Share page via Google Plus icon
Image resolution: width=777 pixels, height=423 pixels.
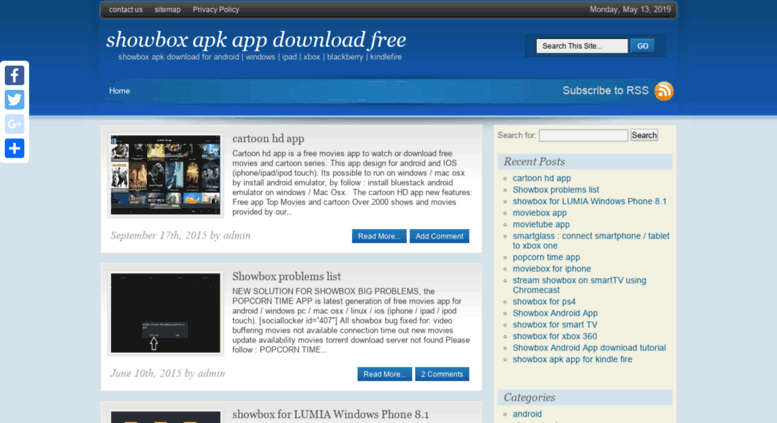tap(14, 124)
